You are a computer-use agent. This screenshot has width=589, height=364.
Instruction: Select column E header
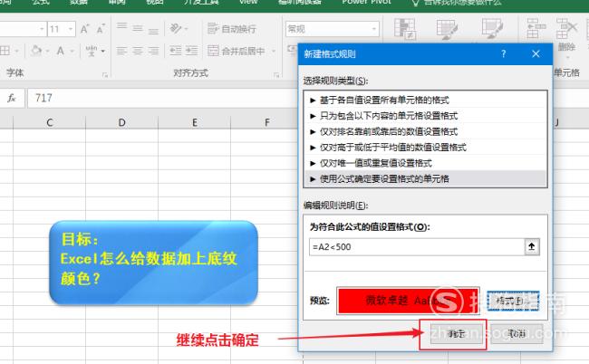point(195,122)
